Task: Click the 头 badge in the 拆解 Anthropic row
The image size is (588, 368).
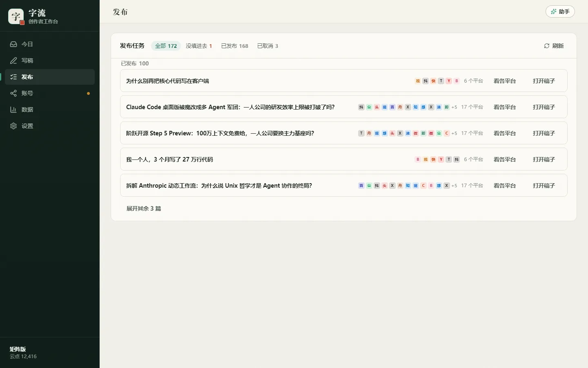Action: pos(385,186)
